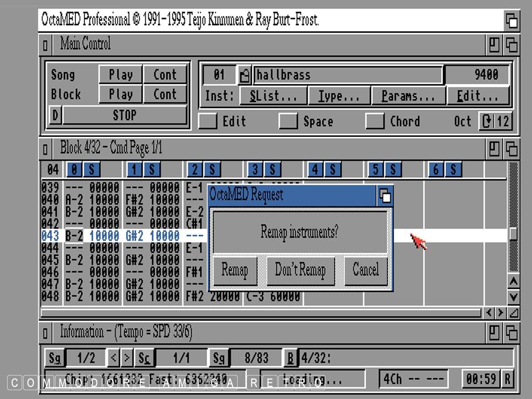This screenshot has width=532, height=399.
Task: Click the depth gadget on OctaMED Request dialog
Action: click(x=385, y=196)
